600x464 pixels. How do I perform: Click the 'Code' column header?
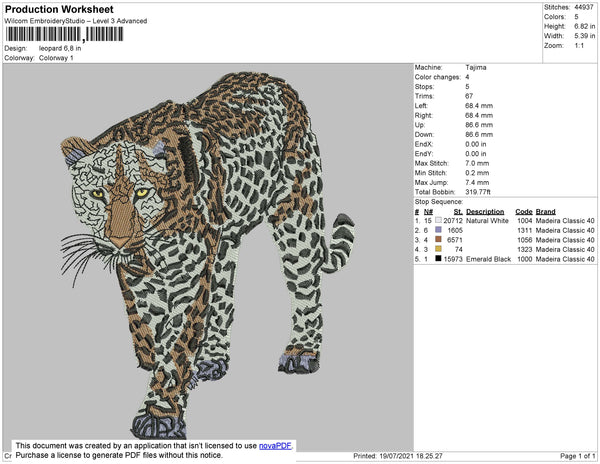pyautogui.click(x=524, y=212)
